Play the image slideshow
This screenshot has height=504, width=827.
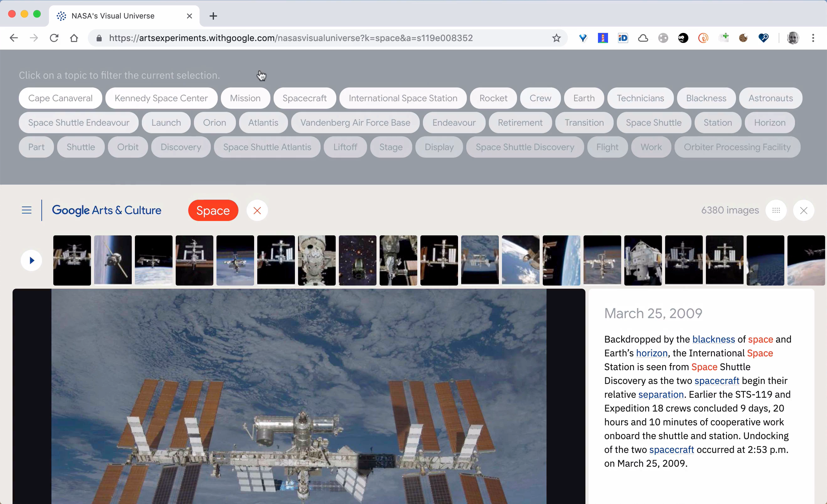click(x=31, y=260)
